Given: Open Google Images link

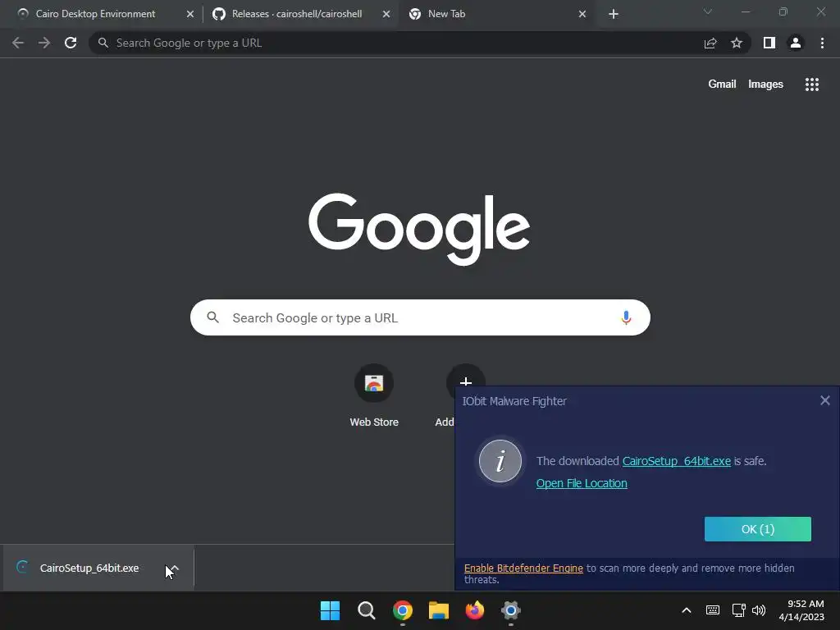Looking at the screenshot, I should point(765,84).
